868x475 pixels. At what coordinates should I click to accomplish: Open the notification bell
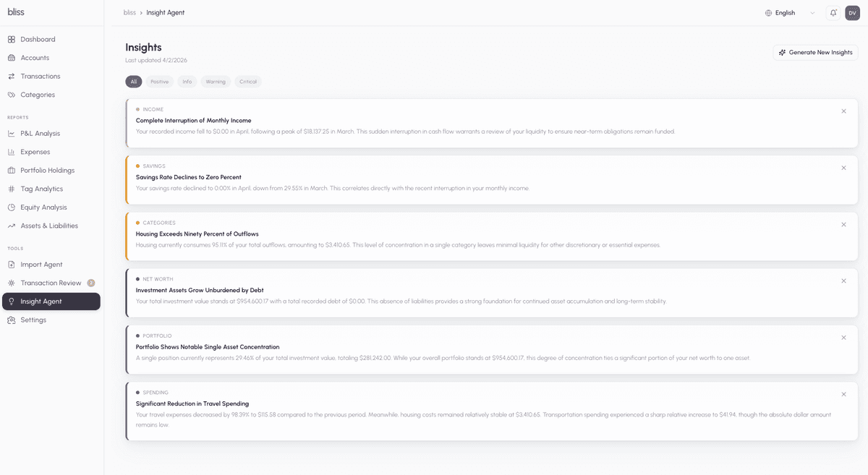pyautogui.click(x=833, y=12)
